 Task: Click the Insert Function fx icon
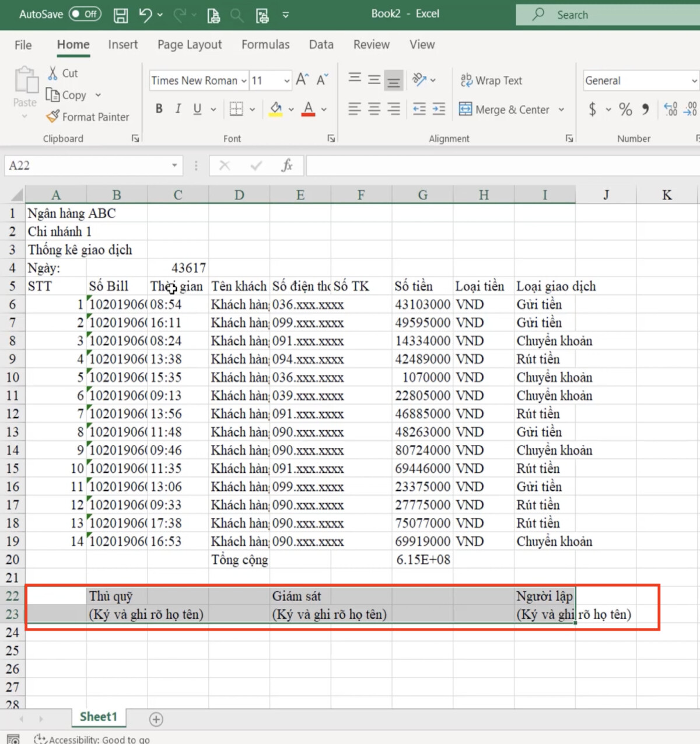(286, 166)
